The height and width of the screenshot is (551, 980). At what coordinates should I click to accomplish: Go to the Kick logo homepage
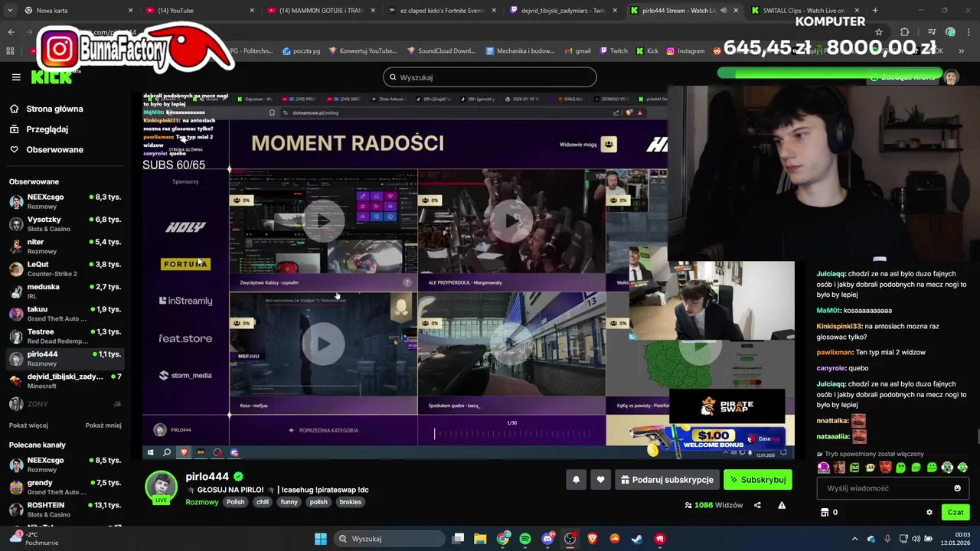[51, 77]
